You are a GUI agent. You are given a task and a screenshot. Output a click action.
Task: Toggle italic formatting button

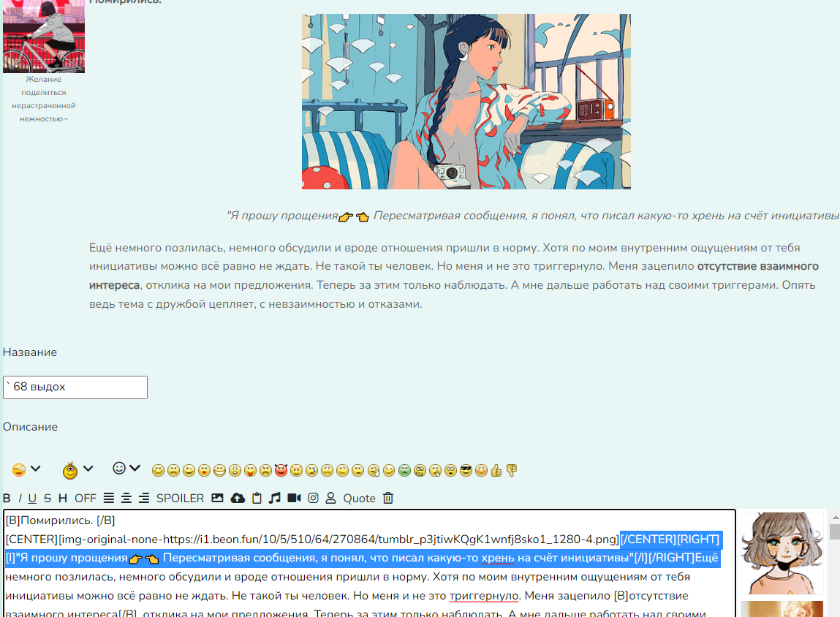pyautogui.click(x=20, y=499)
